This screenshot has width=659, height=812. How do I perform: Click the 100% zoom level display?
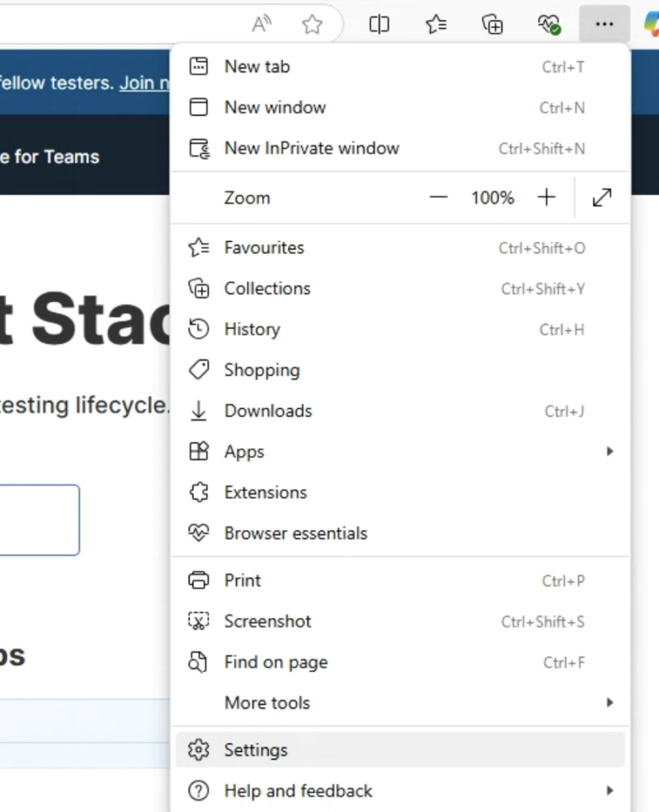tap(492, 197)
